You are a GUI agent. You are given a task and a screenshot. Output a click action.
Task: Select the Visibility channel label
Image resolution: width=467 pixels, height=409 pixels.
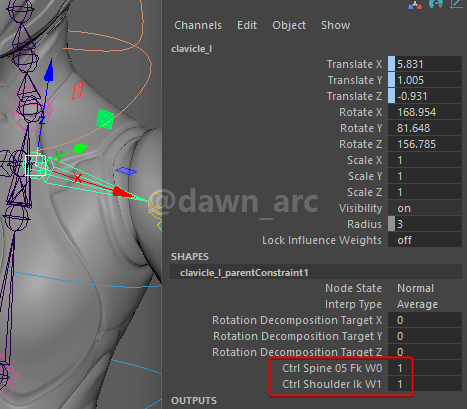click(x=360, y=208)
